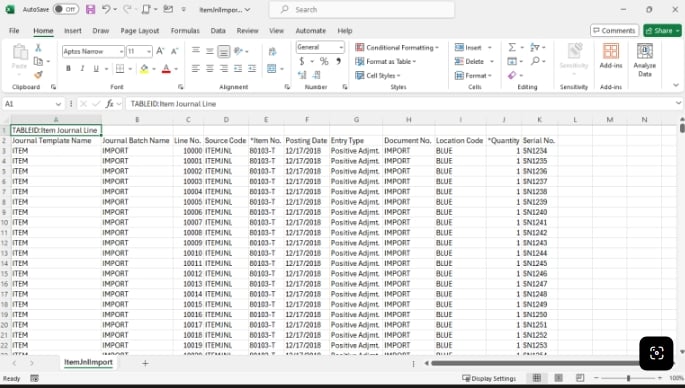Expand the formula bar chevron
Viewport: 685px width, 388px height.
point(678,103)
